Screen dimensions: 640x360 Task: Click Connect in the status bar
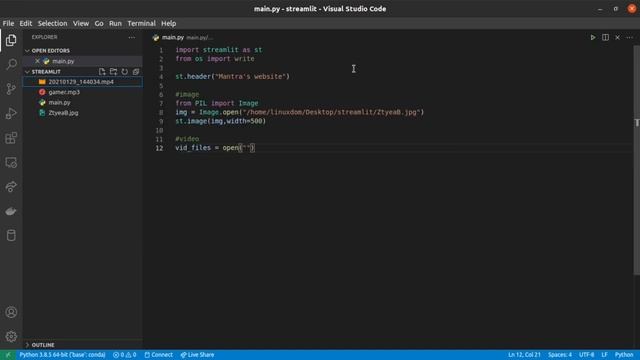(x=158, y=355)
